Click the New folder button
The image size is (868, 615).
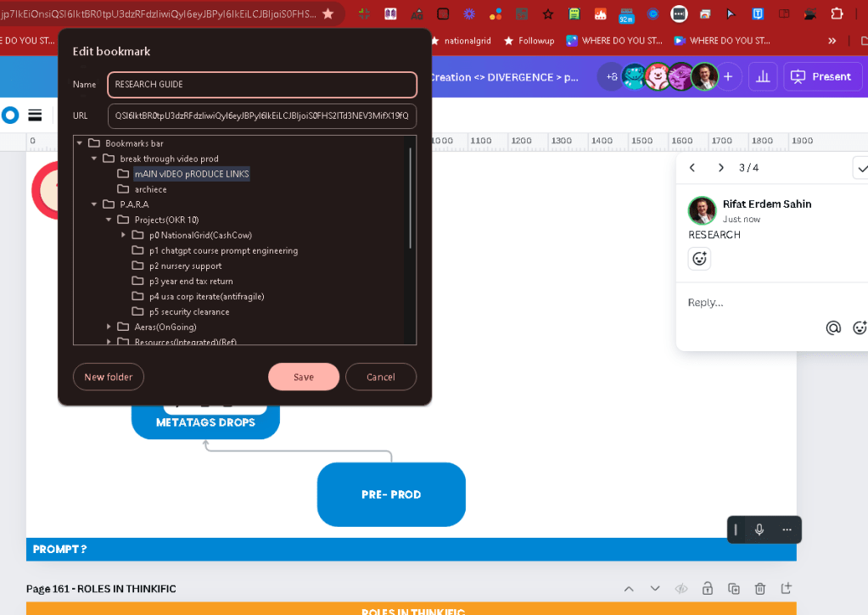[109, 377]
